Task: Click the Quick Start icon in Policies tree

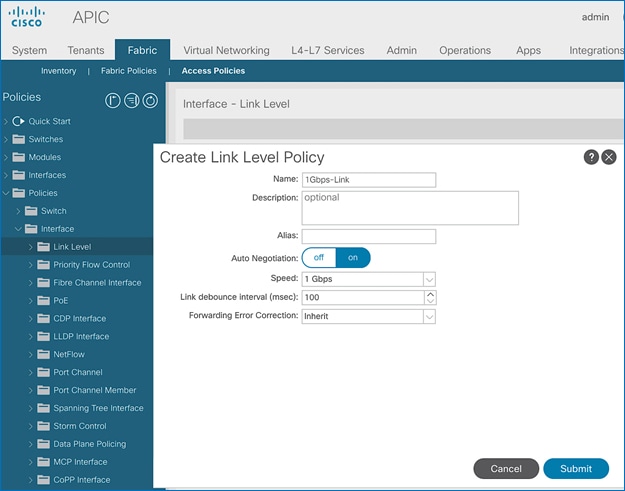Action: coord(18,122)
